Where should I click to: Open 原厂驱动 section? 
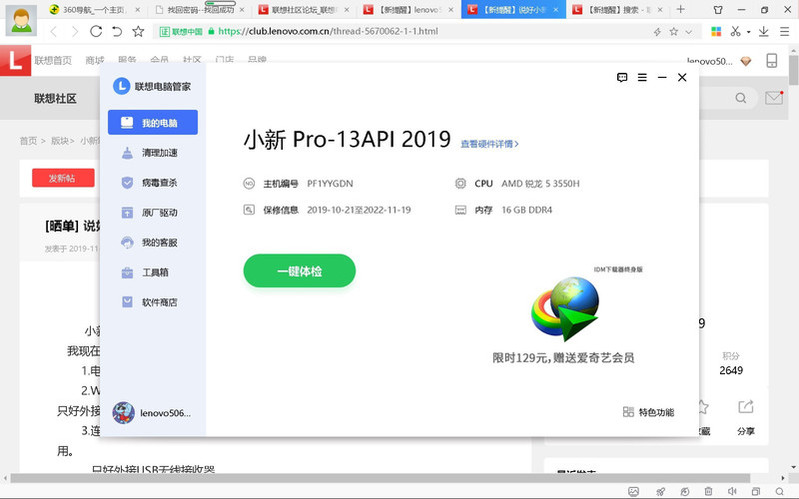pos(152,213)
